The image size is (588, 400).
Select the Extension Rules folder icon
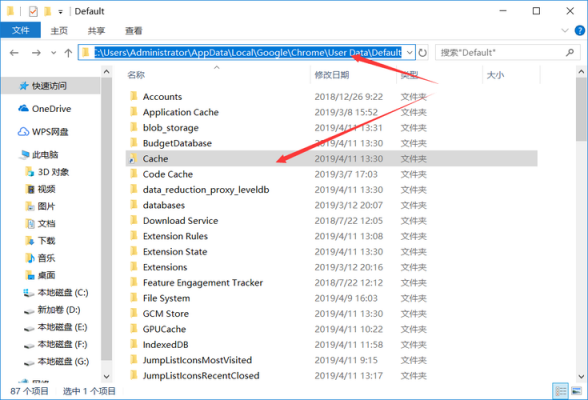(x=134, y=236)
